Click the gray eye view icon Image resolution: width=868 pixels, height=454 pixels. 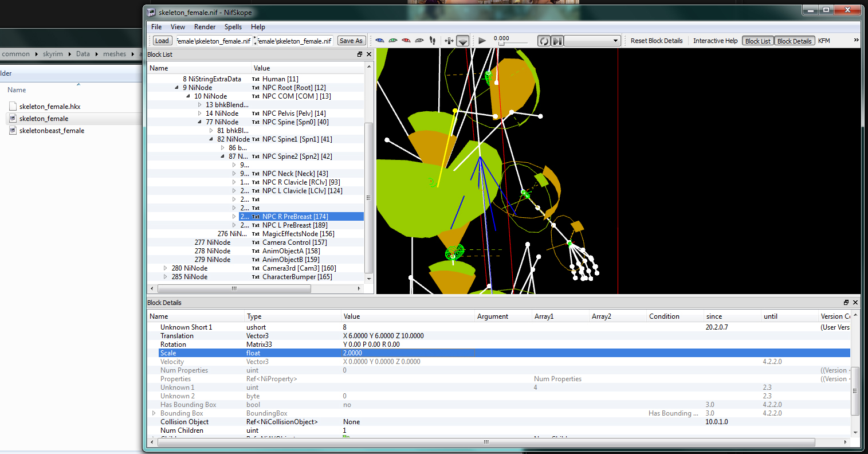[x=419, y=41]
